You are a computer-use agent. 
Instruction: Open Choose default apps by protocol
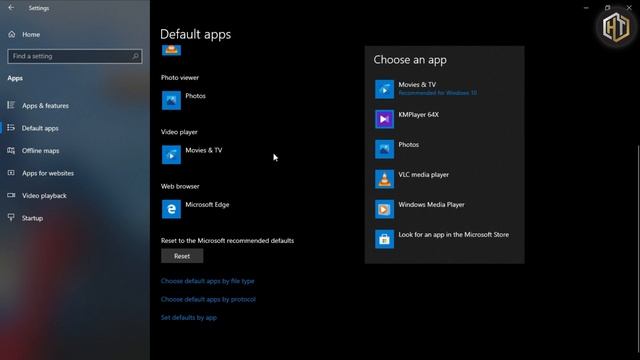point(208,299)
